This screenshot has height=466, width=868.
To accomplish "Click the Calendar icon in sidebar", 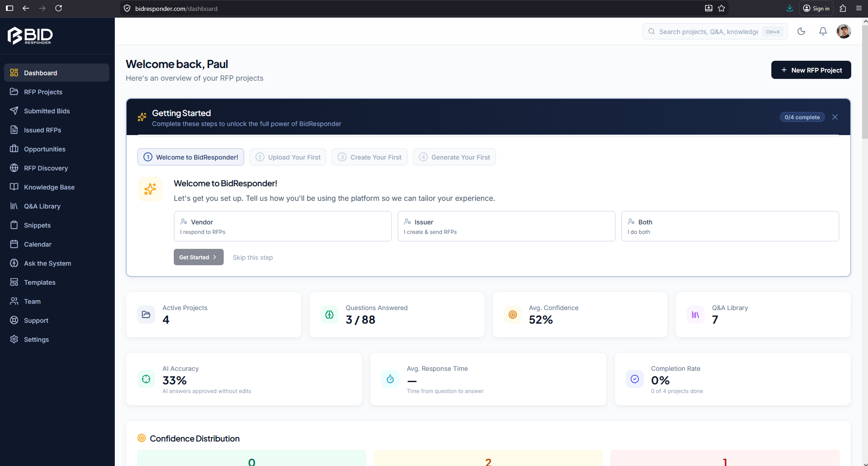I will 14,244.
